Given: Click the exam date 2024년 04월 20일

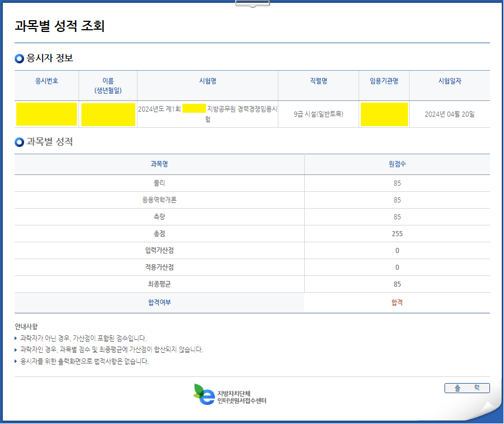Looking at the screenshot, I should pyautogui.click(x=450, y=114).
